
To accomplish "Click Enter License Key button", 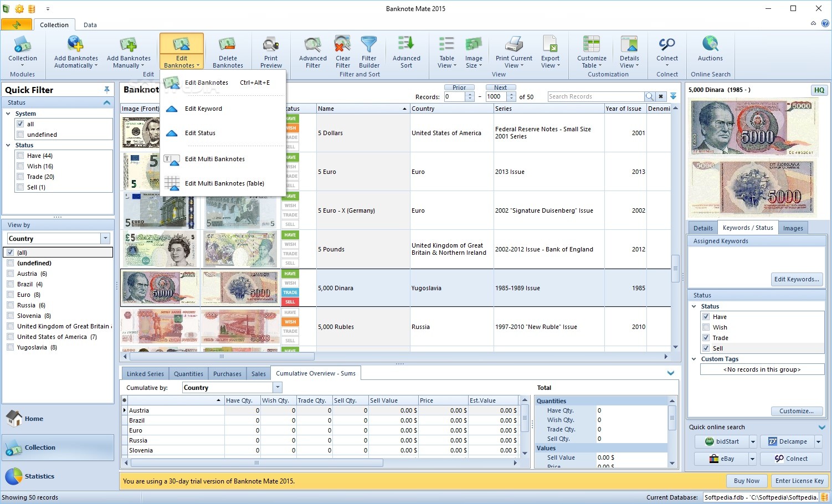I will pos(799,481).
